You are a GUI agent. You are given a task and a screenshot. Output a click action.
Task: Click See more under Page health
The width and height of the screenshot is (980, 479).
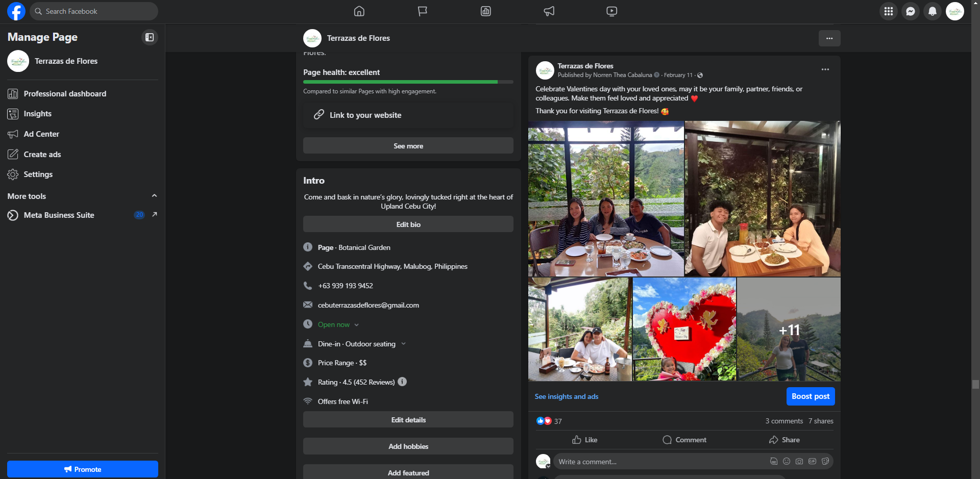click(x=408, y=146)
